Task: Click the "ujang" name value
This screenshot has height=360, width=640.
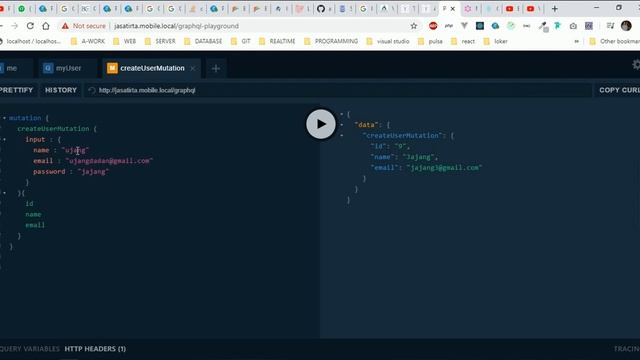Action: pos(75,150)
